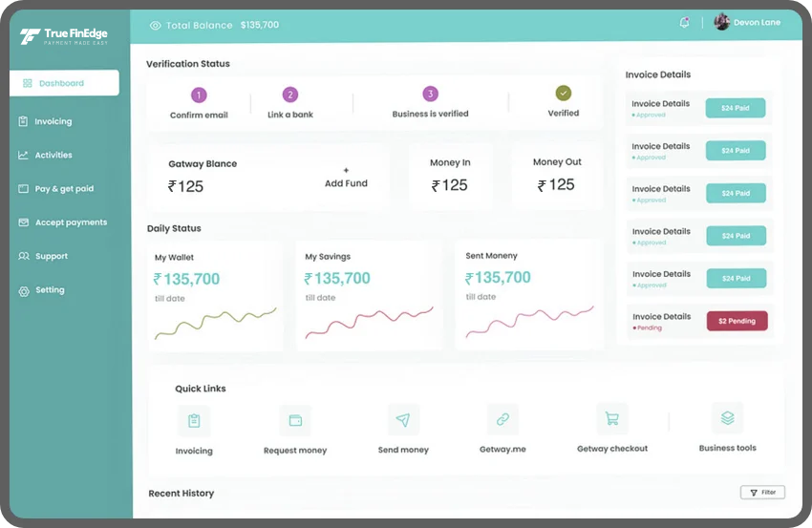This screenshot has width=812, height=528.
Task: Open the Filter dropdown in Recent History
Action: (x=762, y=493)
